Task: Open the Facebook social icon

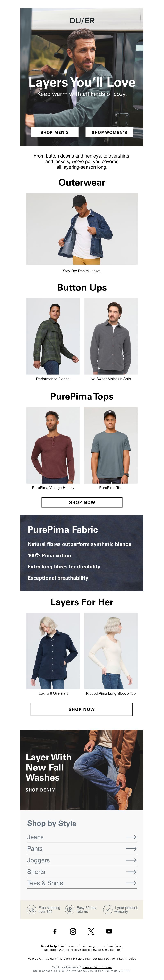Action: click(x=55, y=931)
